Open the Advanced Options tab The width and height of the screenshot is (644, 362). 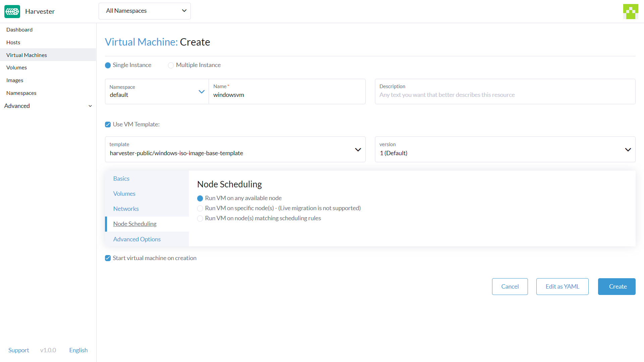137,239
